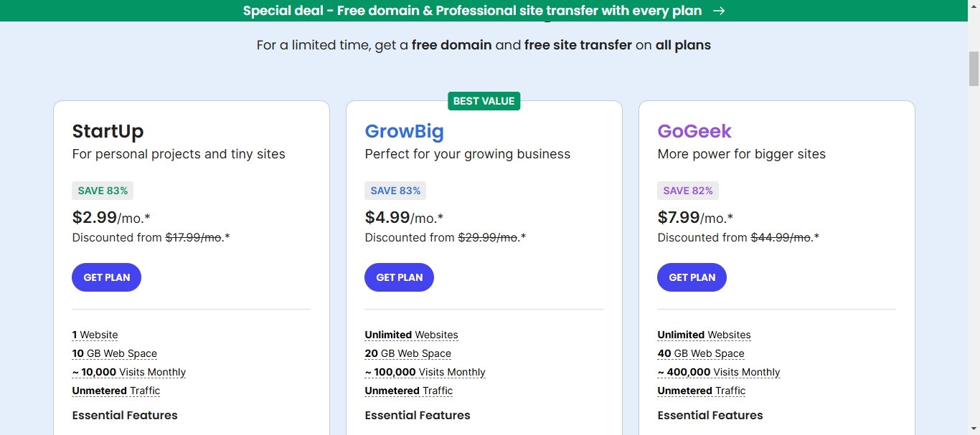Viewport: 980px width, 435px height.
Task: Click the StartUp SAVE 83% badge
Action: click(103, 191)
